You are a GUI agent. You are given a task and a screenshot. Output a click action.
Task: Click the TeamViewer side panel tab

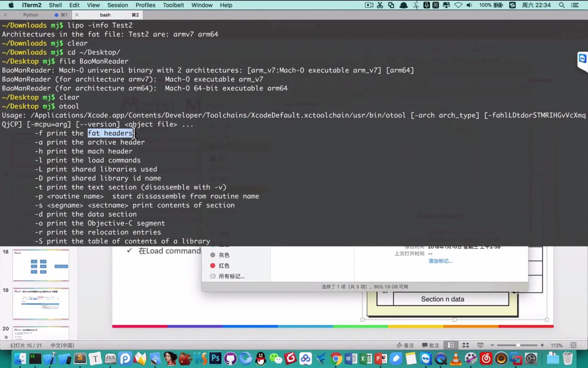[x=582, y=62]
